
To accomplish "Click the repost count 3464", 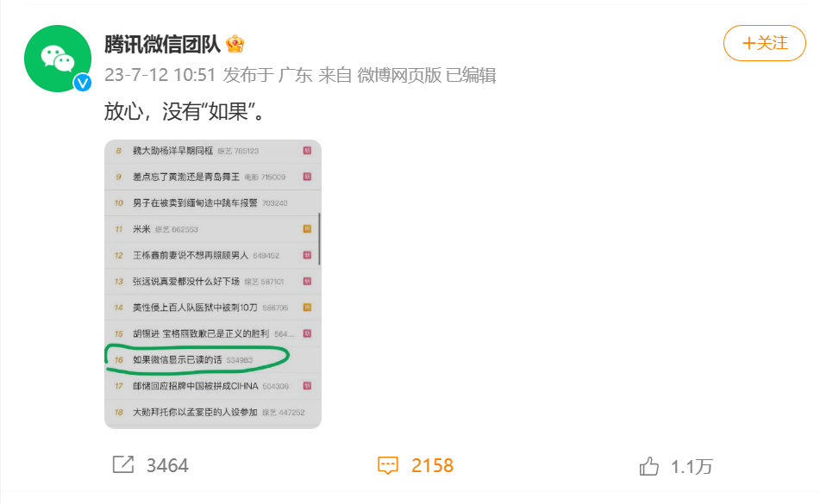I will click(x=167, y=465).
